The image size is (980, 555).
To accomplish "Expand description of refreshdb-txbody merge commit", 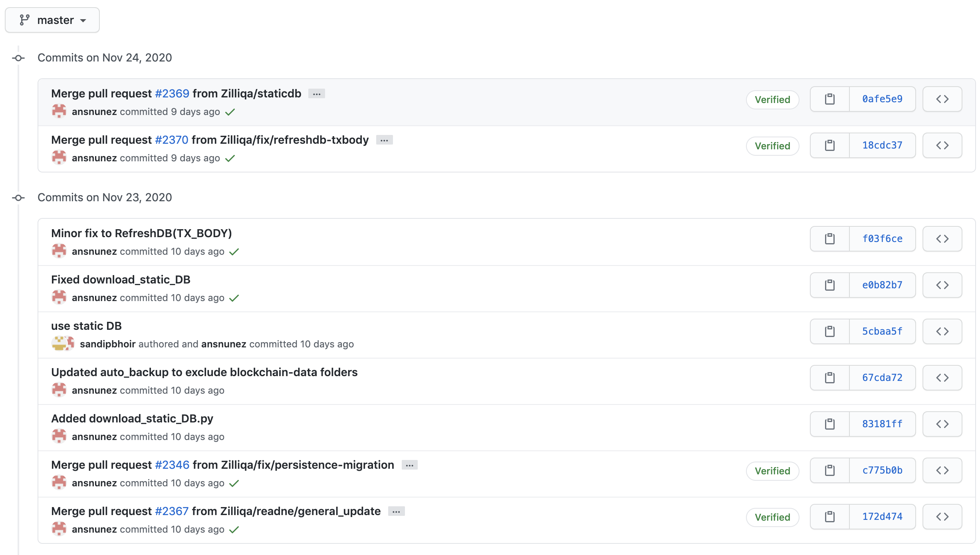I will tap(384, 140).
